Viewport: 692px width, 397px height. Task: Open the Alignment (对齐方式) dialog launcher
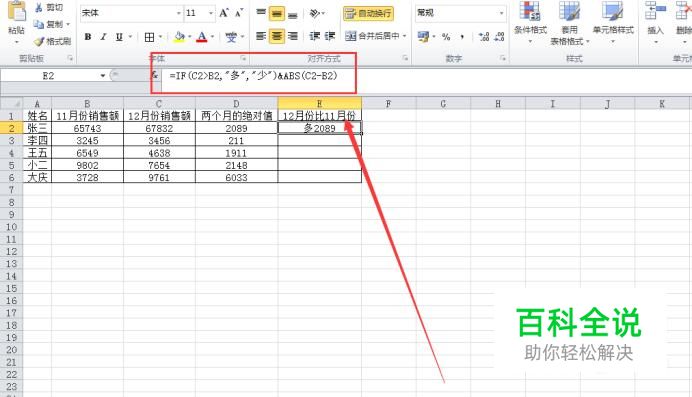[405, 58]
